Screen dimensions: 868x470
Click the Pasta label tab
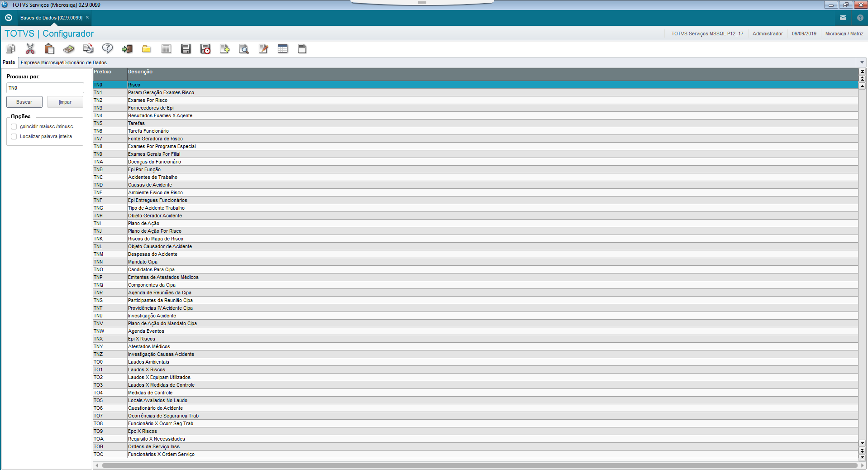tap(9, 62)
